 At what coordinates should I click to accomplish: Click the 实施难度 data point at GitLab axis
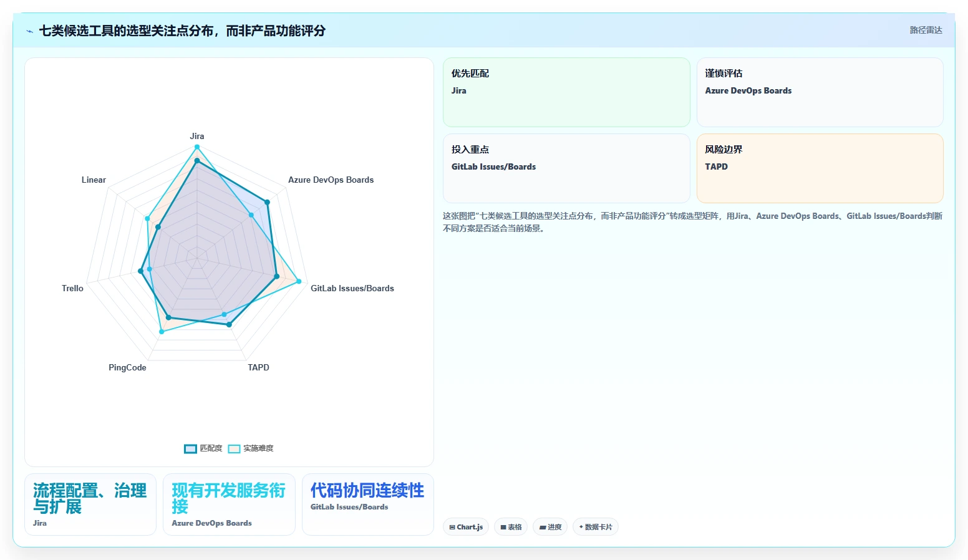299,281
